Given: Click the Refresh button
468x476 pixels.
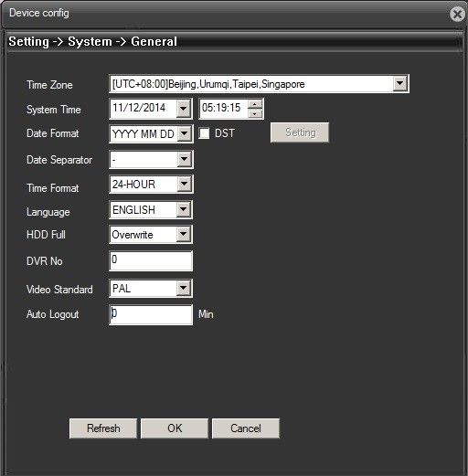Looking at the screenshot, I should click(x=103, y=428).
